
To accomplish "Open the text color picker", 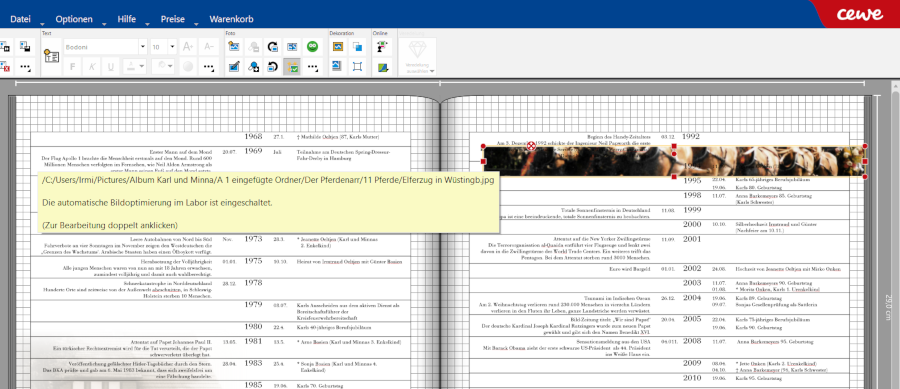I will (x=135, y=67).
